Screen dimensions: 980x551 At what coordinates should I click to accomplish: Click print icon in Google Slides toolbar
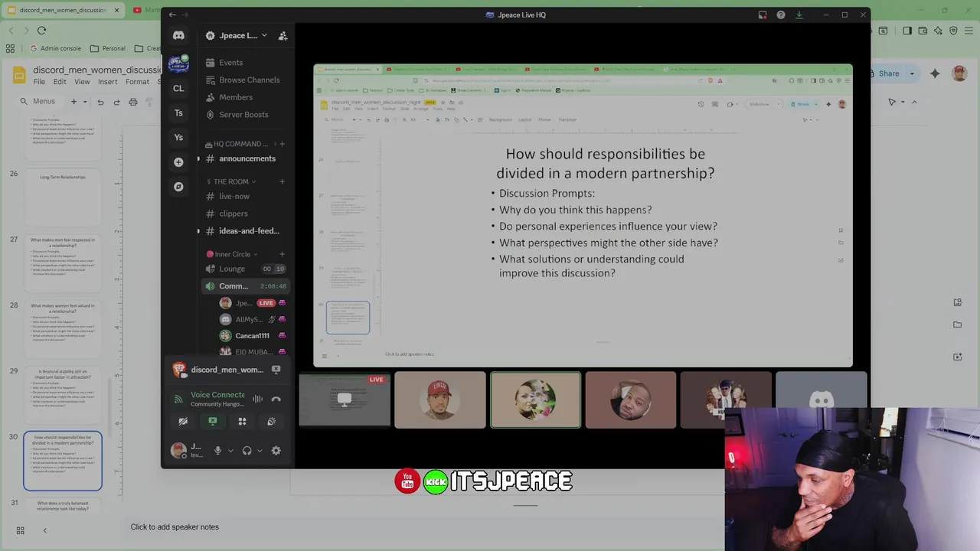click(x=133, y=102)
